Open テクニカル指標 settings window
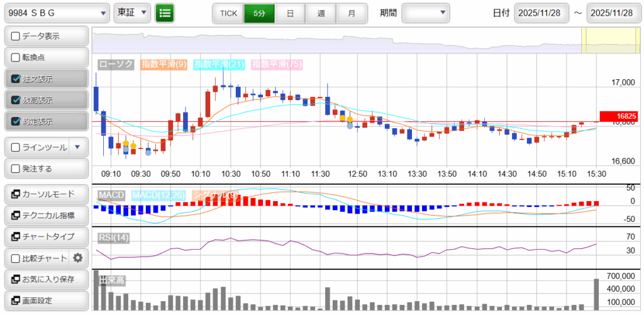 [46, 215]
